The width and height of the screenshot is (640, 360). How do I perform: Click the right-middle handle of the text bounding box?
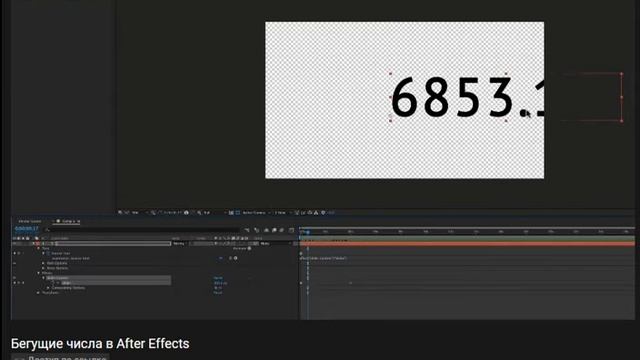pyautogui.click(x=622, y=97)
